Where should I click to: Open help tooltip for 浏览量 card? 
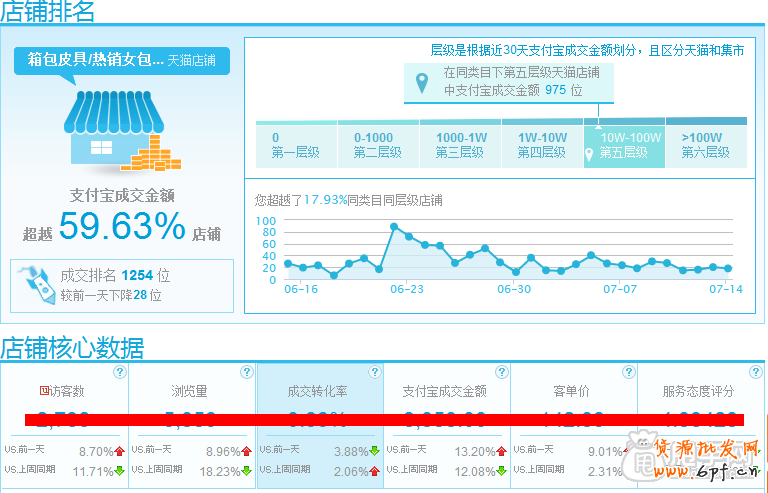click(x=247, y=372)
